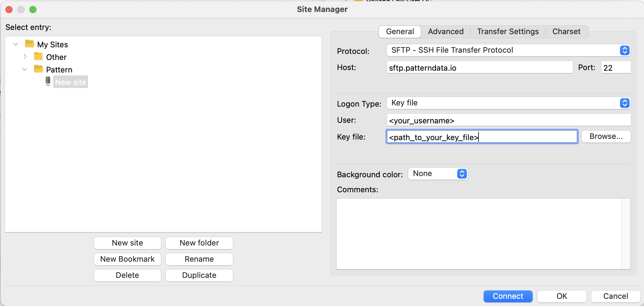Screen dimensions: 644x306
Task: Switch to the Charset tab
Action: [566, 31]
